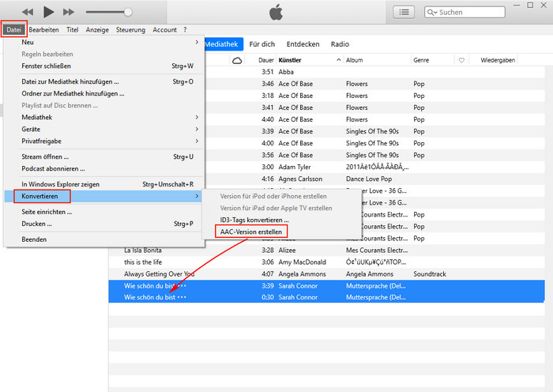Adjust the volume slider knob

click(128, 12)
